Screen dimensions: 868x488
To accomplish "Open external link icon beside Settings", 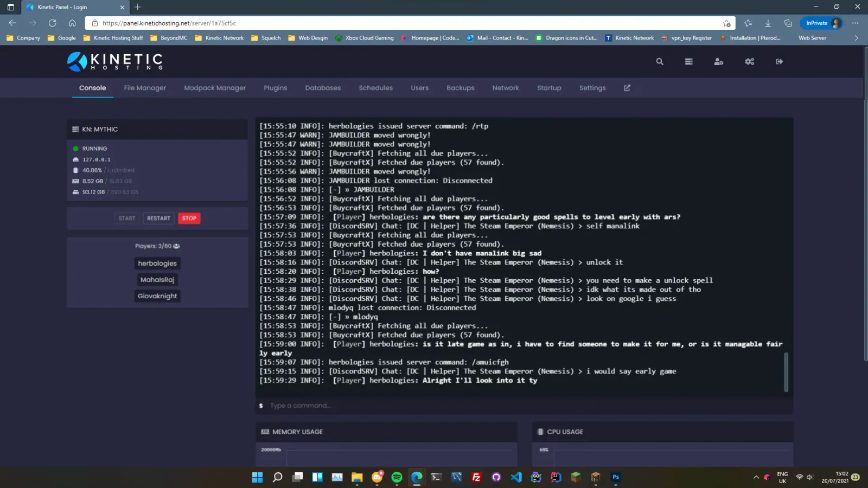I will (x=627, y=88).
